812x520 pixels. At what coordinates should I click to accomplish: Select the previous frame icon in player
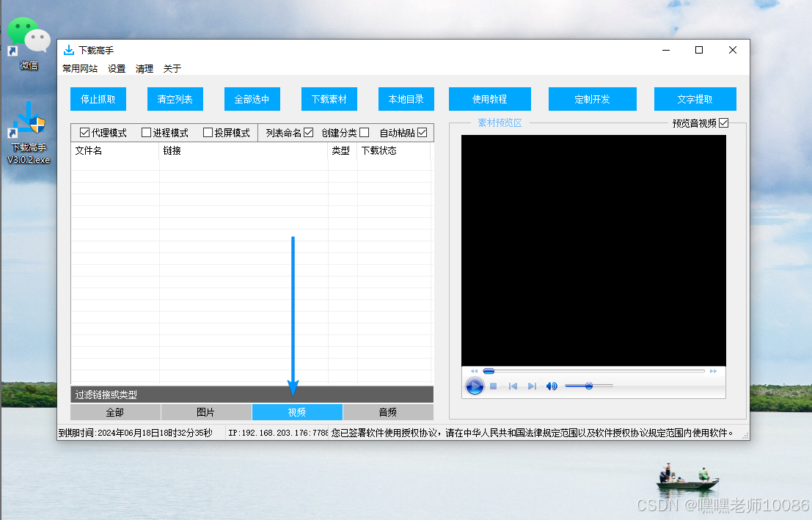(512, 387)
